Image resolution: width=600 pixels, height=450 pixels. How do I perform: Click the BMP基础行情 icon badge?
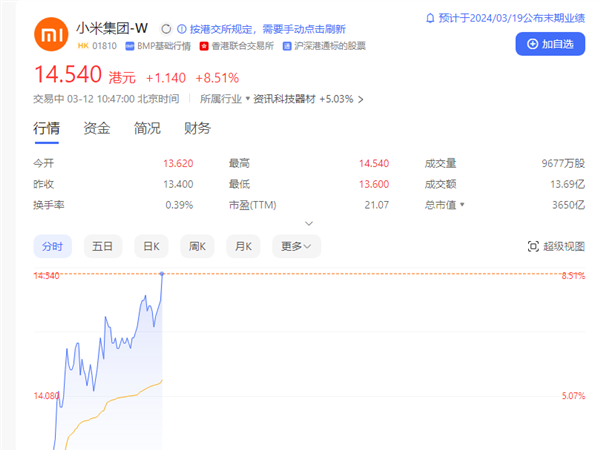[145, 45]
